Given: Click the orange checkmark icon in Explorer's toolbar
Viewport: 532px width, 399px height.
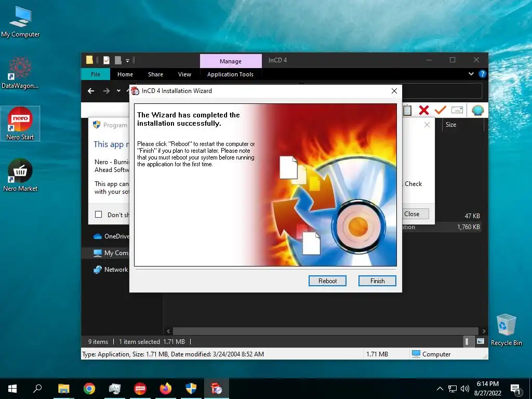Looking at the screenshot, I should [x=441, y=110].
